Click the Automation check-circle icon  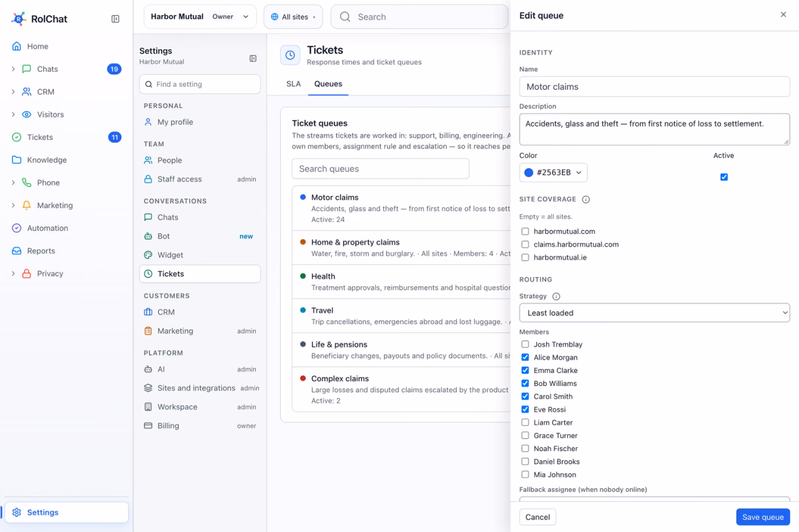point(17,228)
